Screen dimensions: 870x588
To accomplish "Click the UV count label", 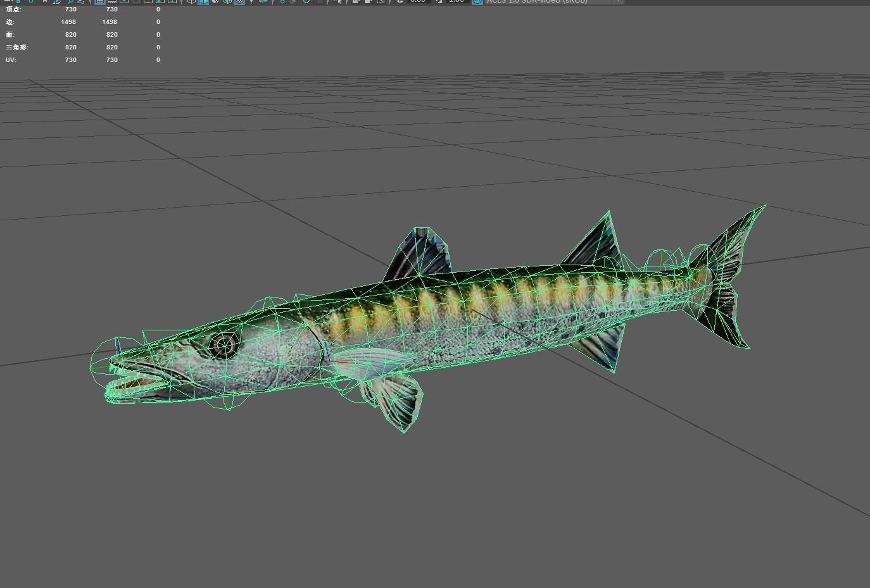I will click(x=11, y=60).
